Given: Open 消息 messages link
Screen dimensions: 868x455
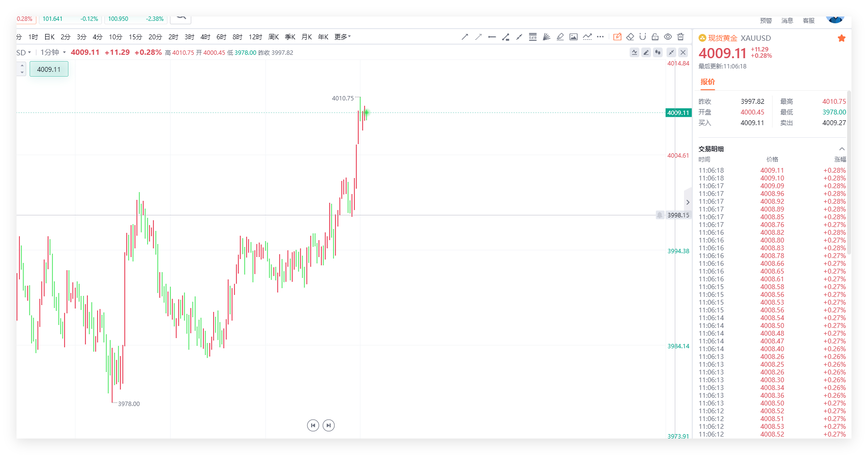Looking at the screenshot, I should click(787, 20).
